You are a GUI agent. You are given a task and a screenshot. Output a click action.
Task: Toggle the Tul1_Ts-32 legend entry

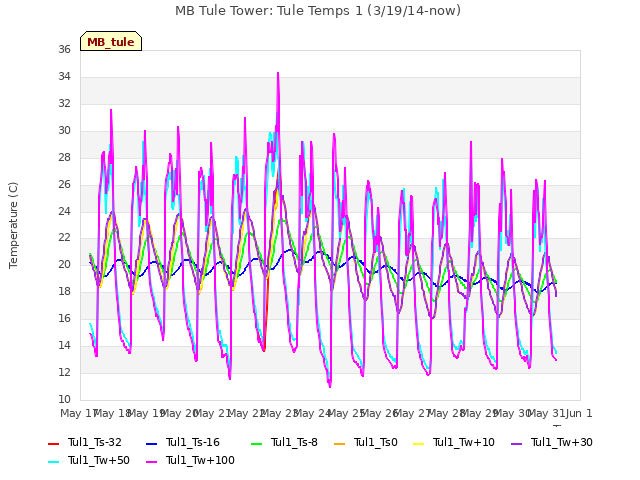pyautogui.click(x=85, y=442)
